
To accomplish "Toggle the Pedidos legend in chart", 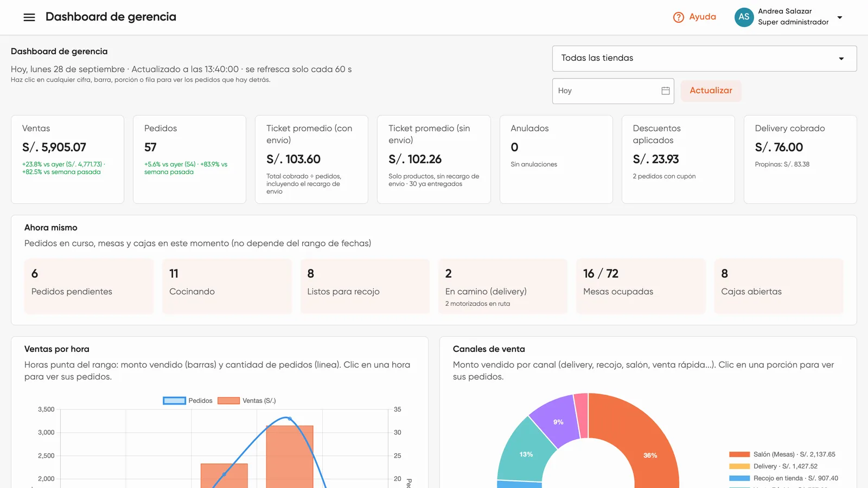I will click(188, 401).
